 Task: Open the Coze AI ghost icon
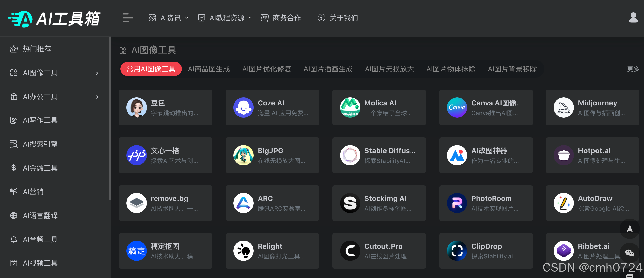(x=243, y=107)
